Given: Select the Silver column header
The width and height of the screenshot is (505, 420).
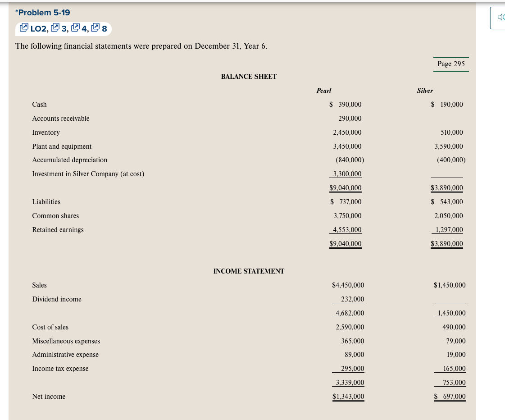Looking at the screenshot, I should click(425, 91).
